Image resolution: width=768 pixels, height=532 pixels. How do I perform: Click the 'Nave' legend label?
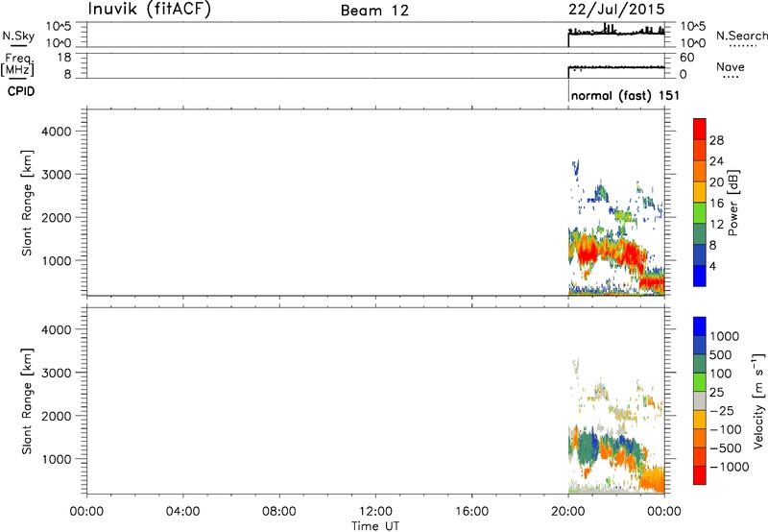[731, 66]
